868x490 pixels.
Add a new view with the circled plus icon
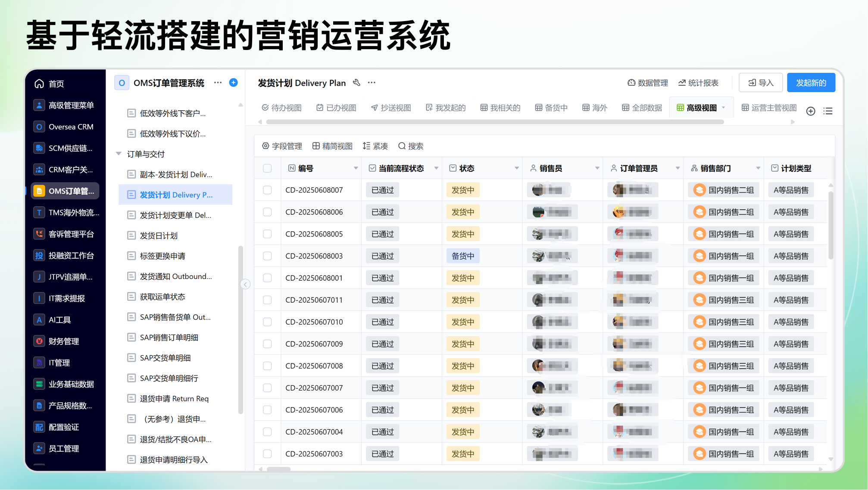pyautogui.click(x=811, y=111)
